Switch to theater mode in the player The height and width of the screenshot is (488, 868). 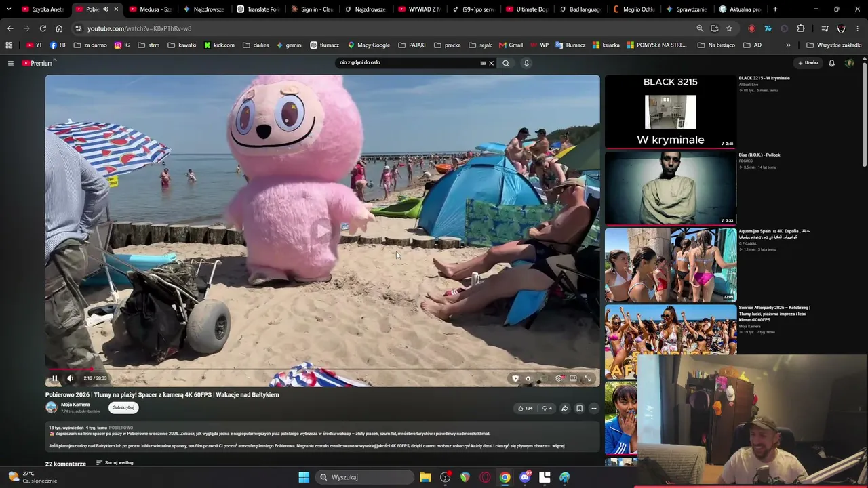point(573,378)
